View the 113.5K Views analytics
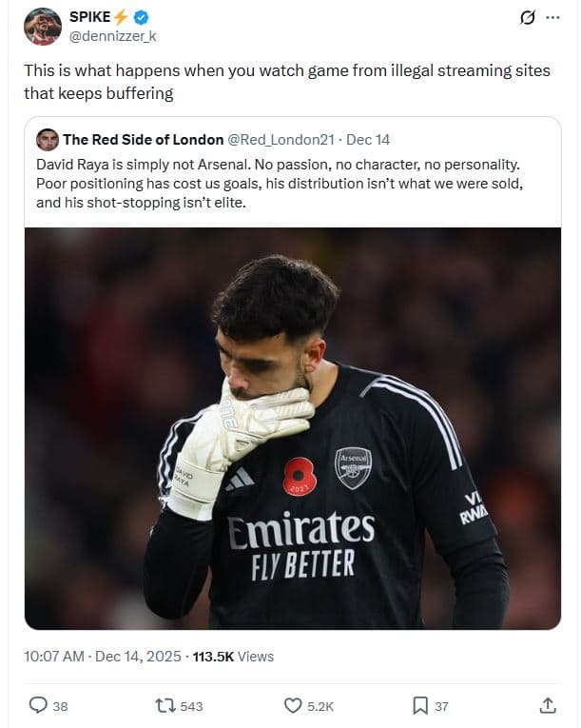Screen dimensions: 581x728 pos(233,657)
